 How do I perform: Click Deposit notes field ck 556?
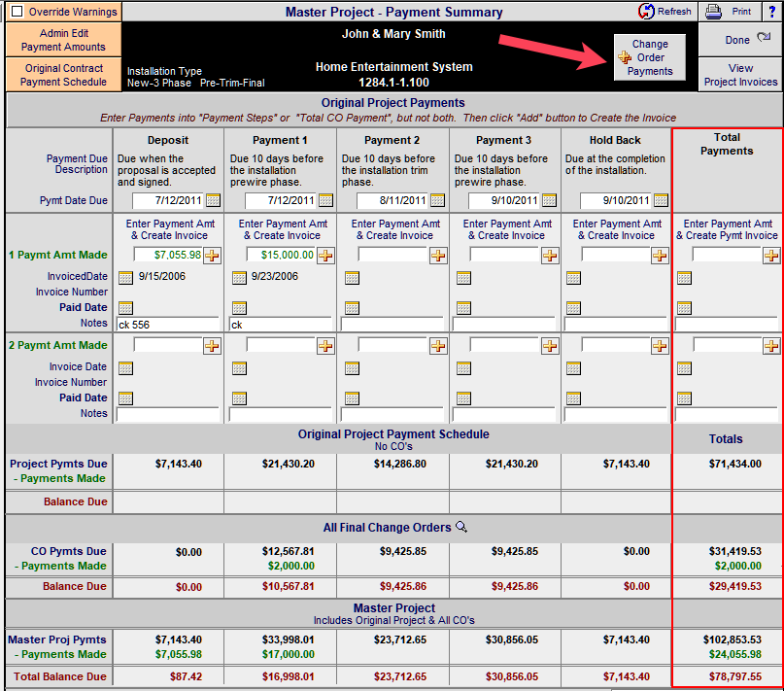167,325
